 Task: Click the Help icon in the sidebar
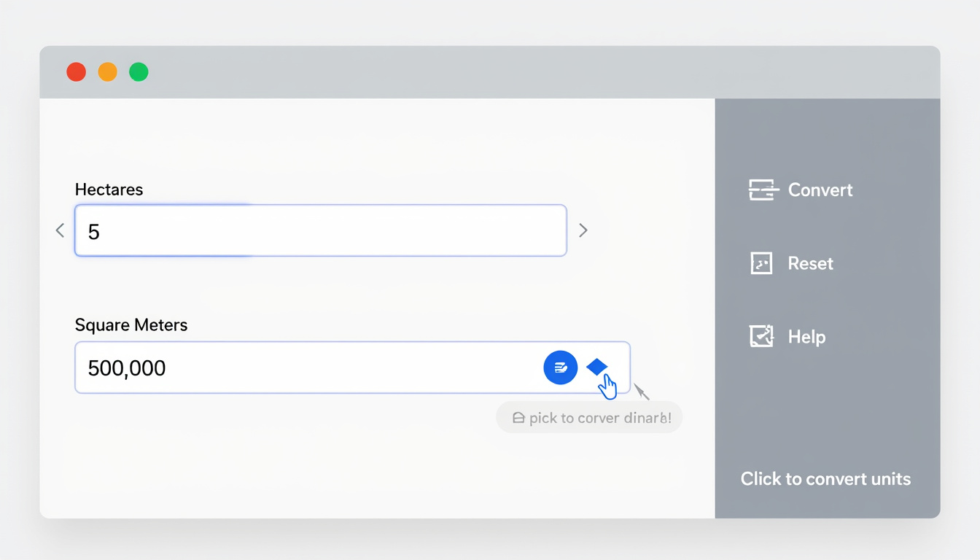tap(761, 336)
